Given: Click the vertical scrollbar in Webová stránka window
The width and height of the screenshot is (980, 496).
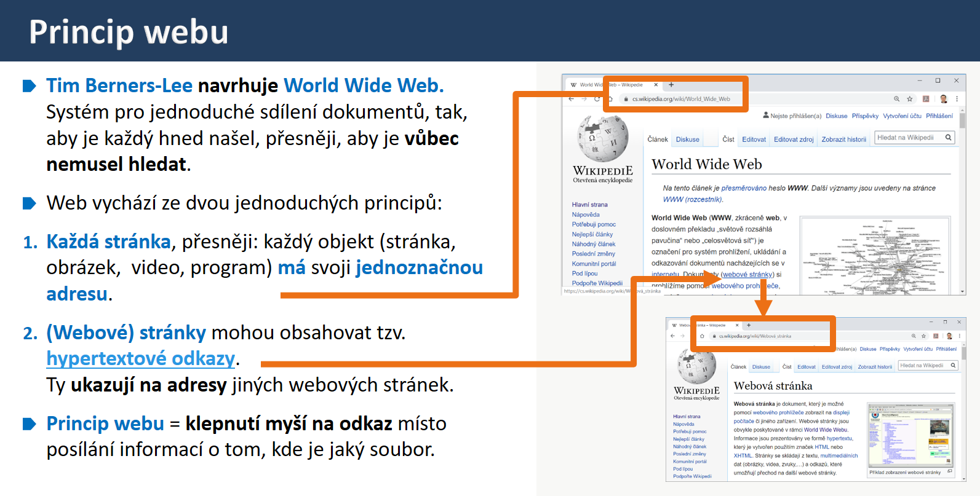Looking at the screenshot, I should [963, 412].
